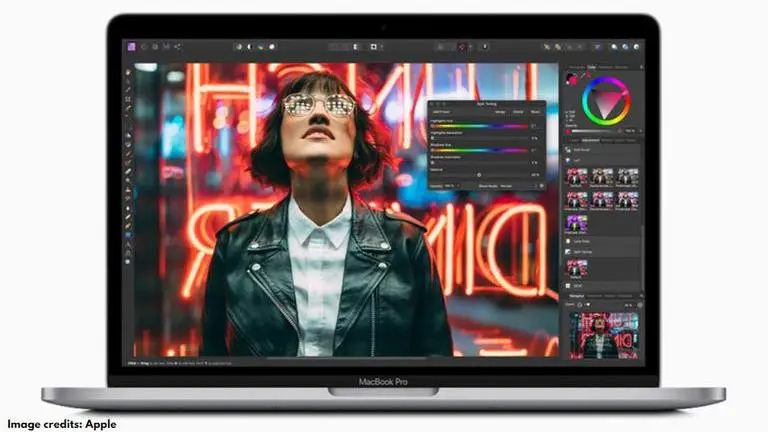
Task: Click inside the colour wheel triangle
Action: point(606,102)
